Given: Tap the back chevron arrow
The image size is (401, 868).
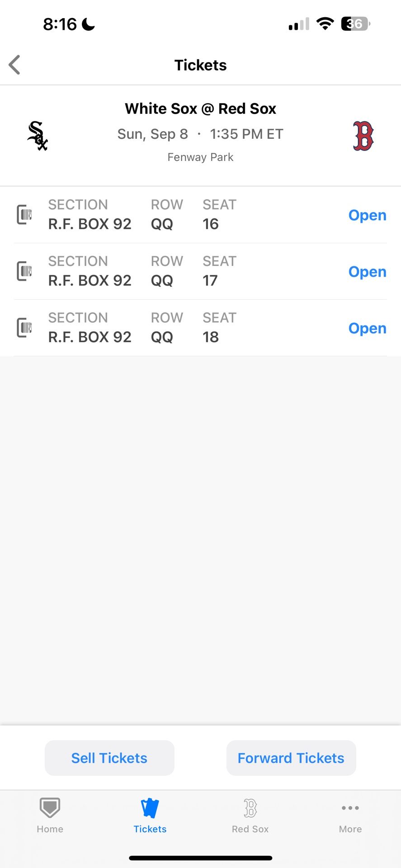Looking at the screenshot, I should [14, 65].
